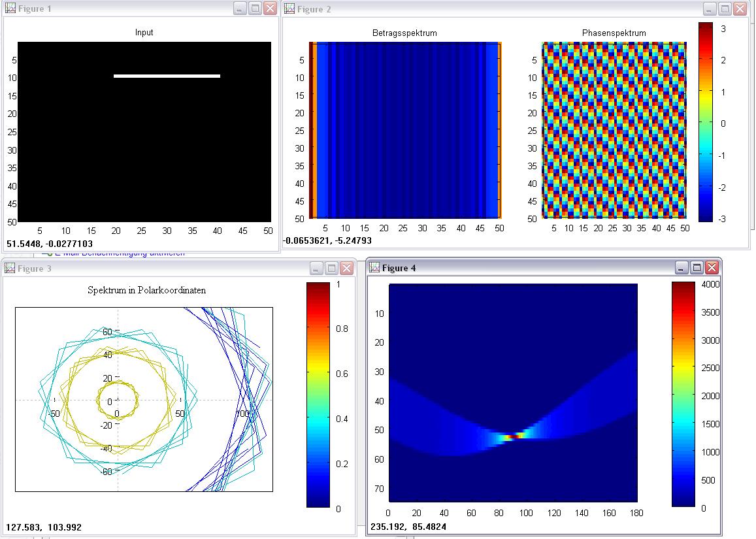Click the Phasenspektrum checkered phase image

[614, 130]
